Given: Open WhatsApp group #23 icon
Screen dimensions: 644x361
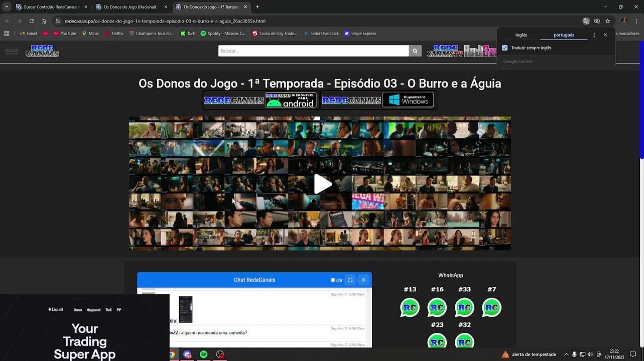Looking at the screenshot, I should [x=437, y=341].
